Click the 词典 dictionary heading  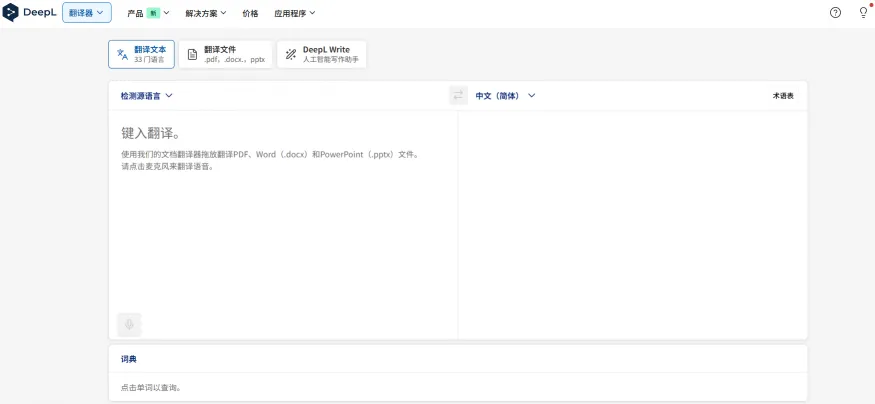coord(128,359)
